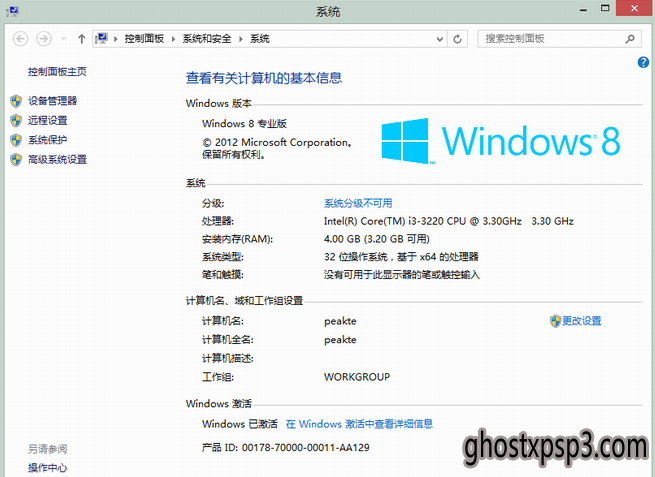Open Help with the blue question mark
The image size is (655, 477).
[643, 63]
